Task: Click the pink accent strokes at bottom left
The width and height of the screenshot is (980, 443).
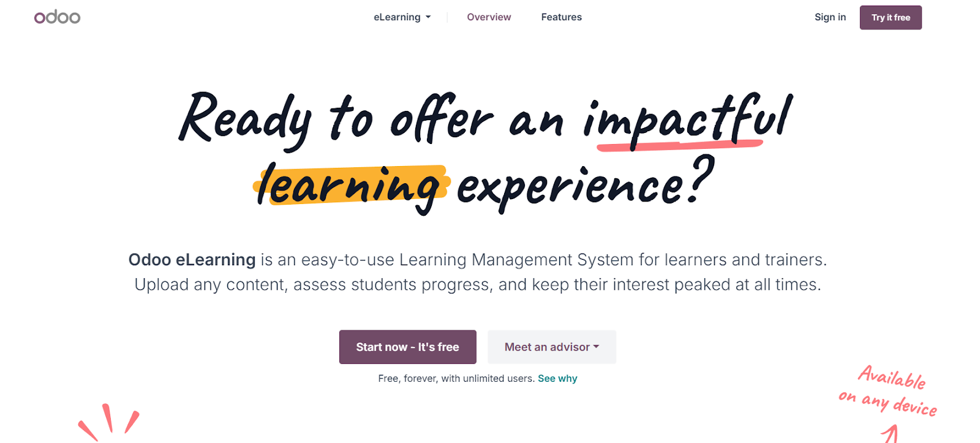Action: point(109,420)
